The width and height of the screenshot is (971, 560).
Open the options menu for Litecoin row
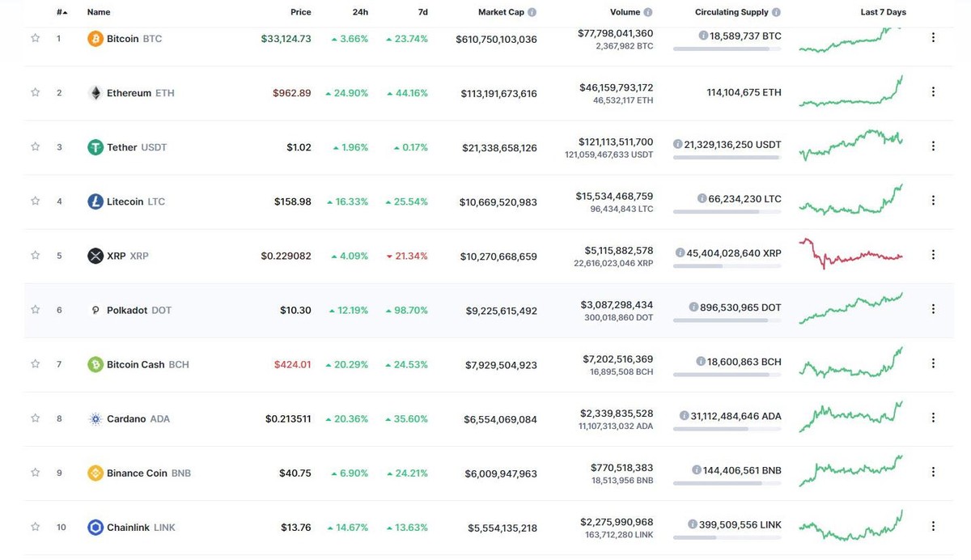click(x=933, y=201)
